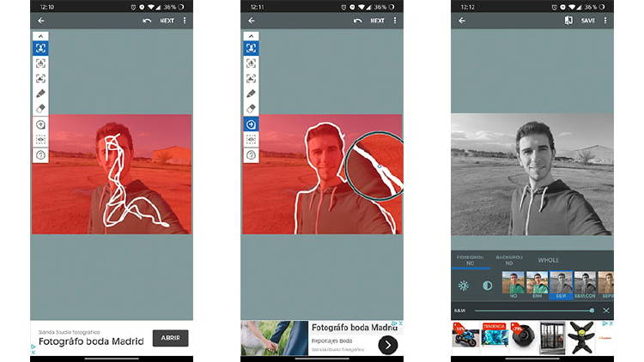Tap the brightness sun icon in effects panel
This screenshot has height=362, width=644.
[464, 286]
